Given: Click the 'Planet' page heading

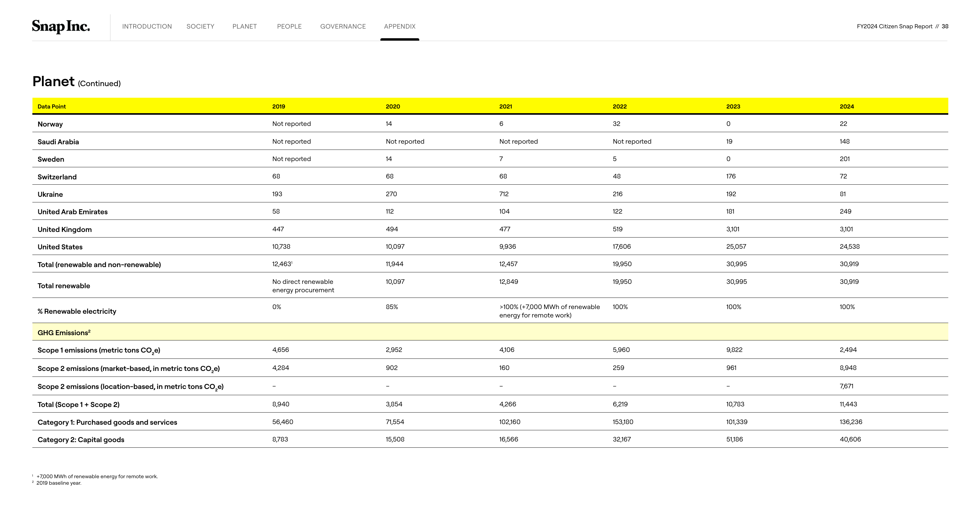Looking at the screenshot, I should click(53, 81).
